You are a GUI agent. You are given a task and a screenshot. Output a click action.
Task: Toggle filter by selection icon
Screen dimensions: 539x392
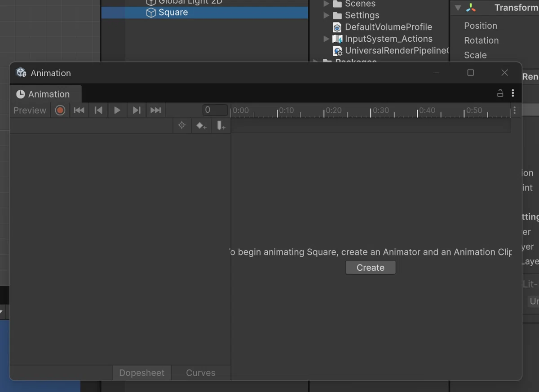click(182, 126)
